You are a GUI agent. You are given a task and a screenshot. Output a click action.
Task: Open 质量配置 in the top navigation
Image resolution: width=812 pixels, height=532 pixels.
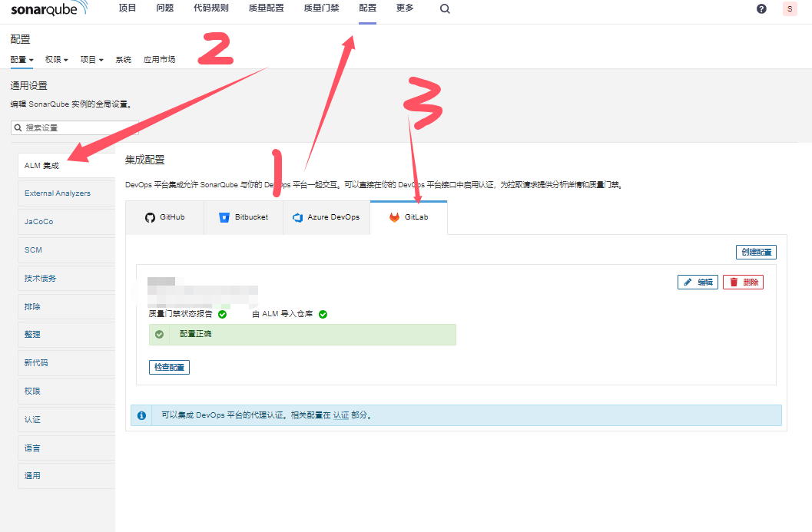pyautogui.click(x=266, y=8)
